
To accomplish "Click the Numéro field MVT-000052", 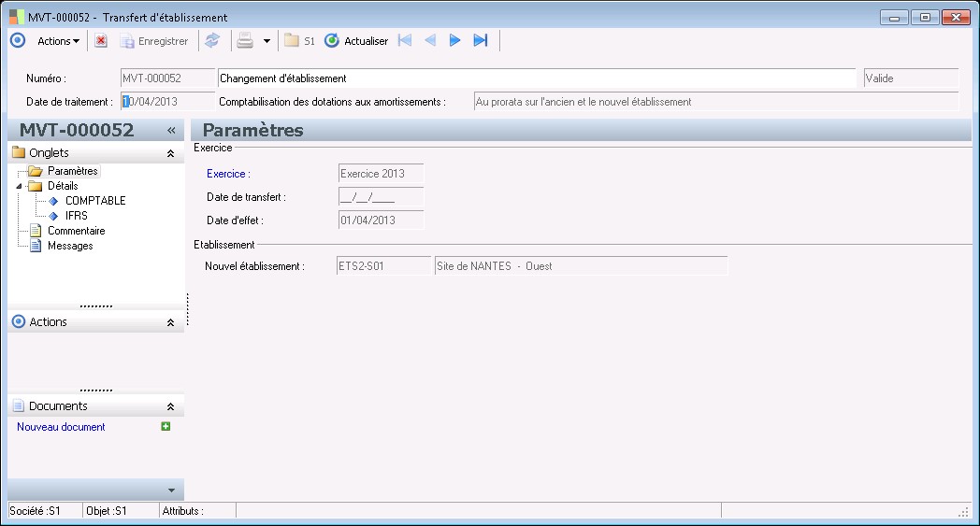I will click(167, 78).
